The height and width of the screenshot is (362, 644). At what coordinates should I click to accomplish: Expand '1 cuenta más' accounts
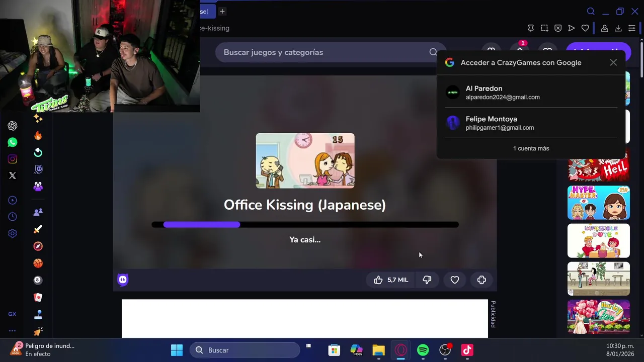pyautogui.click(x=531, y=148)
